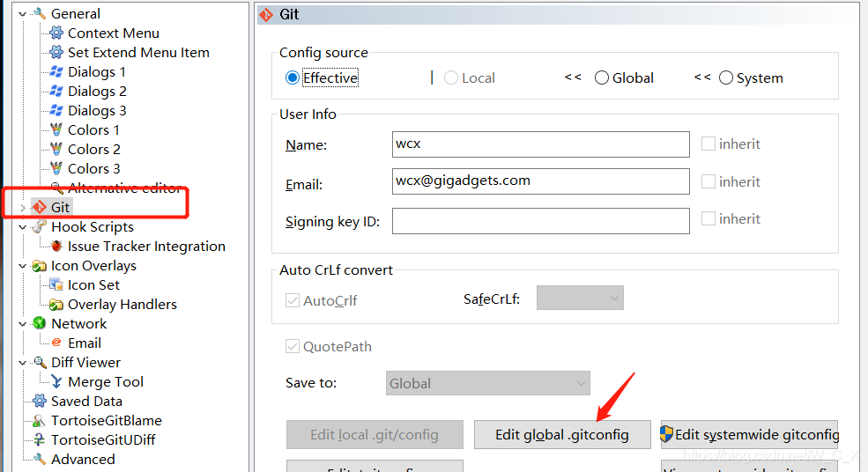Screen dimensions: 868x472
Task: Click the Name input field
Action: [541, 144]
